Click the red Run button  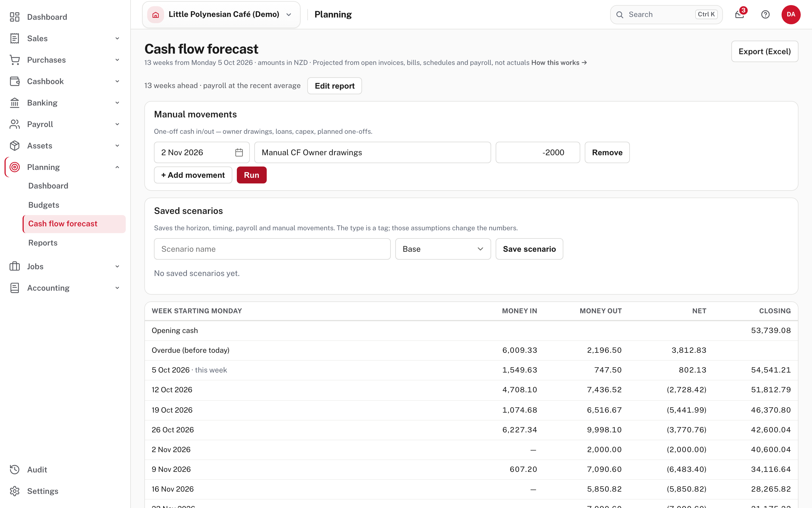pyautogui.click(x=252, y=175)
